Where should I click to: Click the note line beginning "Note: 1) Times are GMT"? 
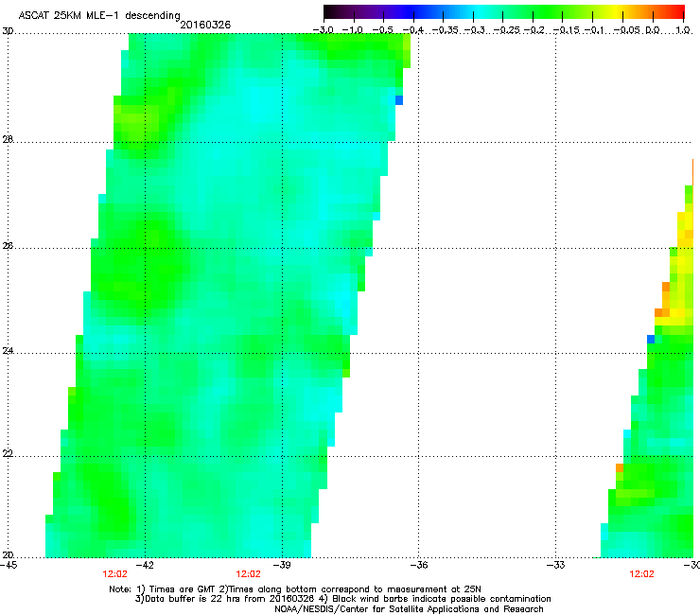click(295, 589)
